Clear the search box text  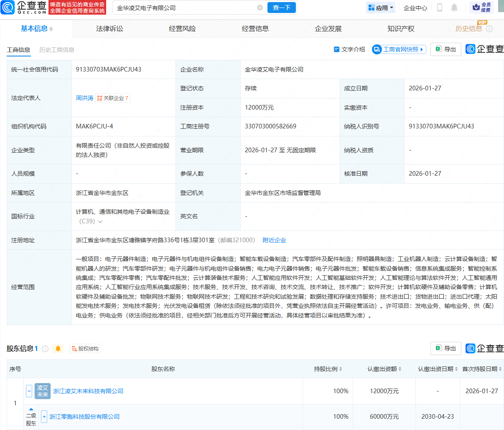pyautogui.click(x=260, y=8)
